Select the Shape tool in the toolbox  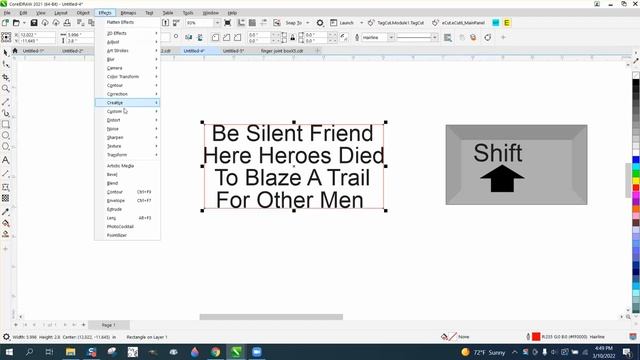tap(6, 64)
